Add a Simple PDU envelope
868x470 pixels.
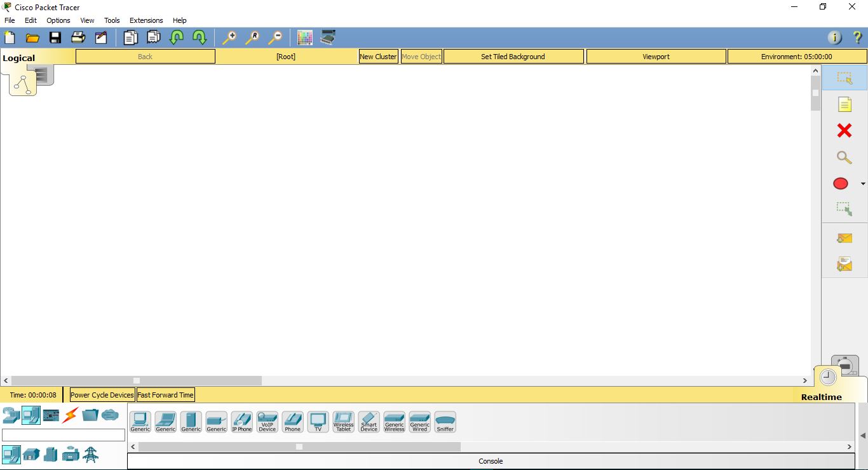[x=844, y=238]
